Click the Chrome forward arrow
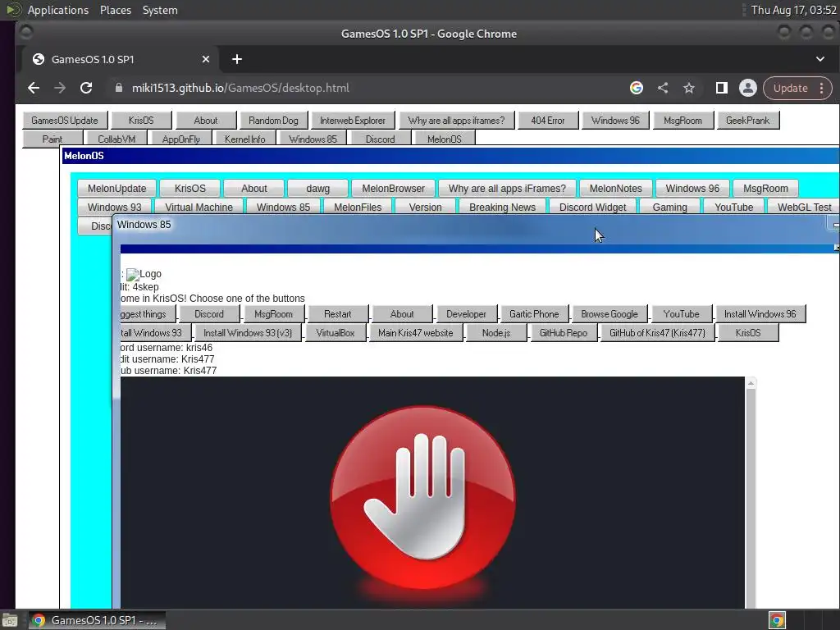This screenshot has height=630, width=840. click(59, 88)
